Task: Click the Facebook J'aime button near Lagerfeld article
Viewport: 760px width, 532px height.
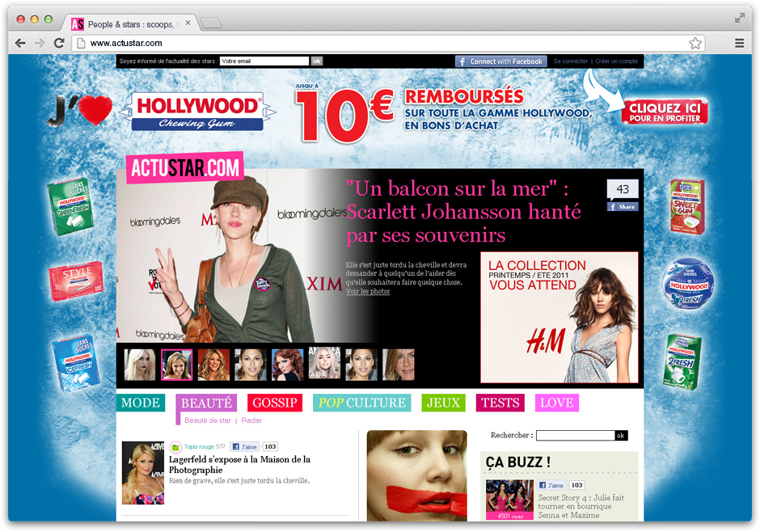Action: pyautogui.click(x=245, y=446)
